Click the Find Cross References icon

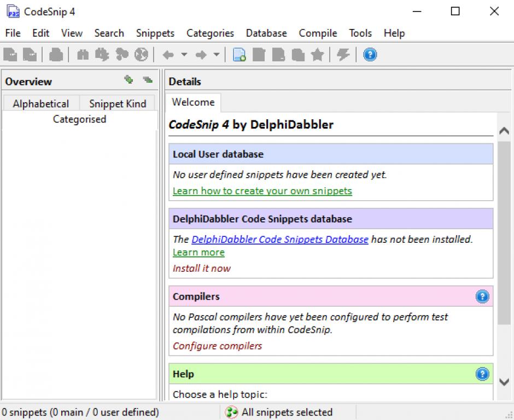click(x=122, y=55)
